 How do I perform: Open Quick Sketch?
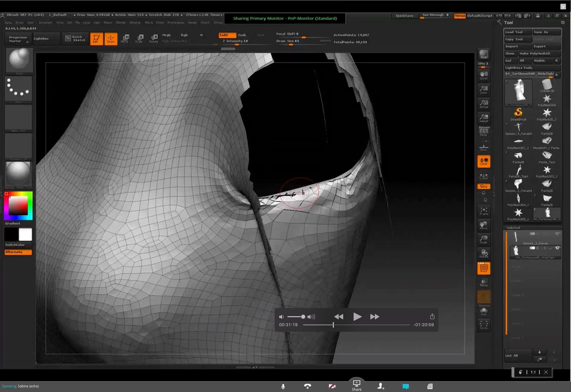click(x=75, y=39)
